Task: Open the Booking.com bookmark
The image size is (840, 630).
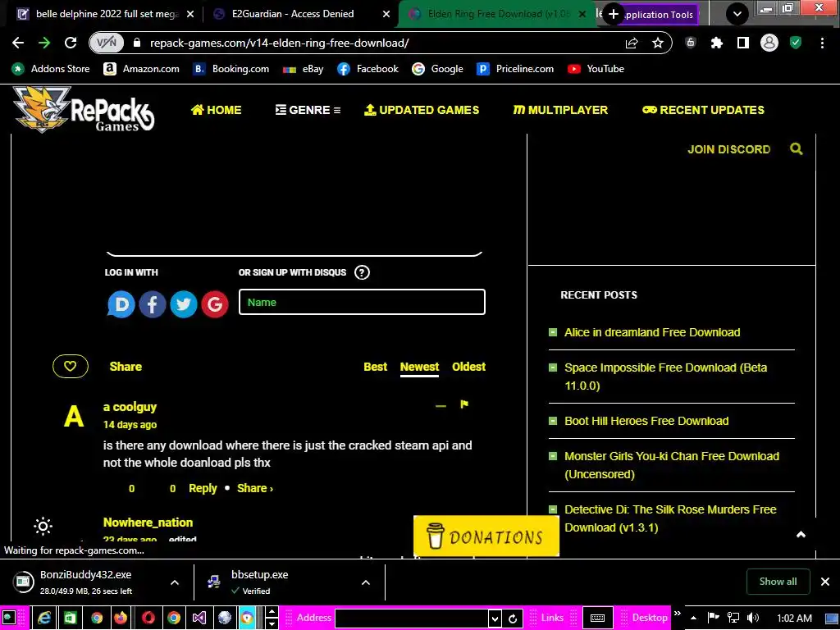Action: point(231,69)
